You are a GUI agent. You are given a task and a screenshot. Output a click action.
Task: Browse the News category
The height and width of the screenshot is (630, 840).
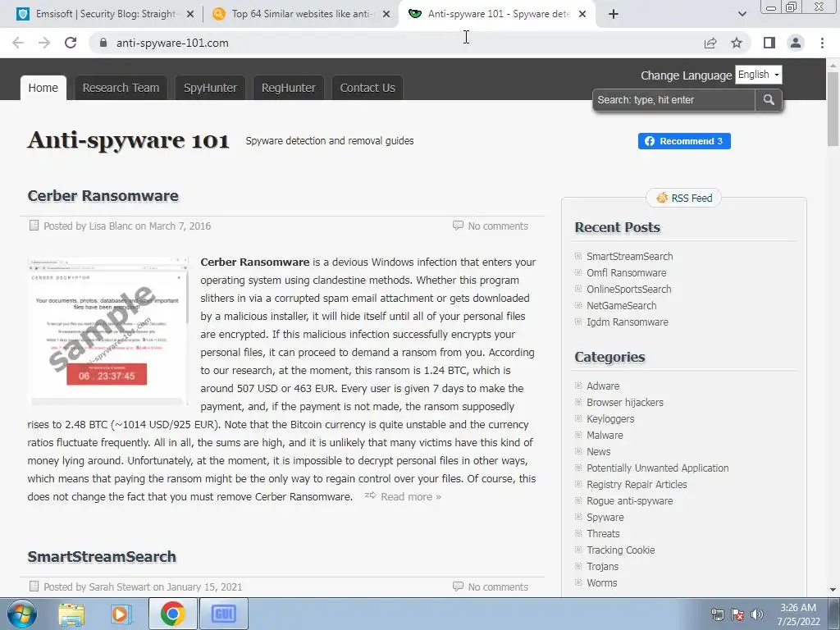(x=598, y=452)
